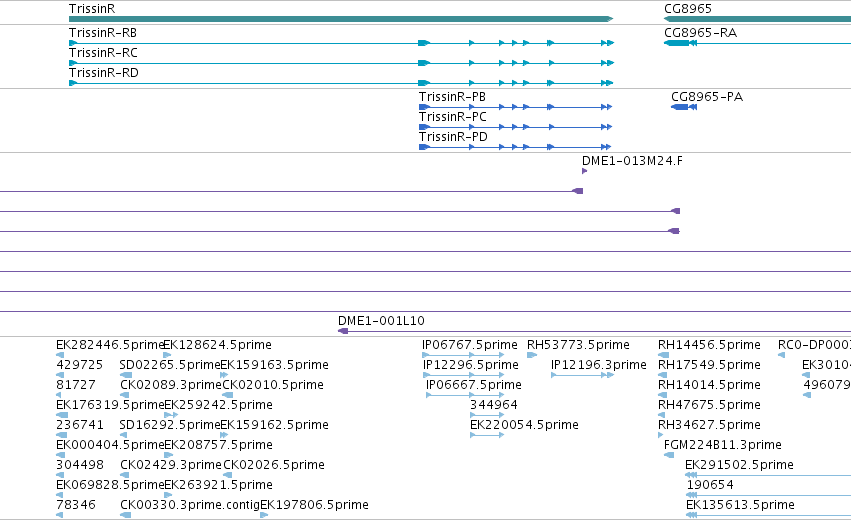Click EK159163.5prime EST label
This screenshot has width=851, height=520.
[275, 365]
